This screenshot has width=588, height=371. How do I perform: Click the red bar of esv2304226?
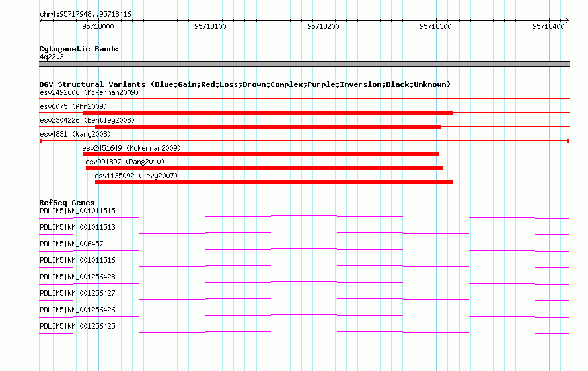(268, 127)
